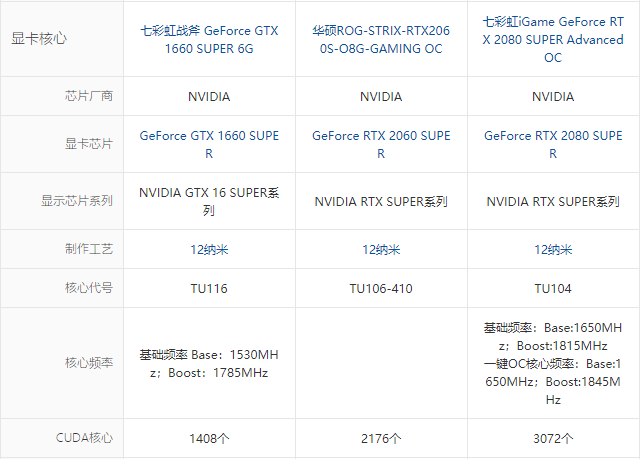Open the 七彩虹战斧 GeForce GTX 1660 SUPER 6G link
This screenshot has width=643, height=459.
209,39
